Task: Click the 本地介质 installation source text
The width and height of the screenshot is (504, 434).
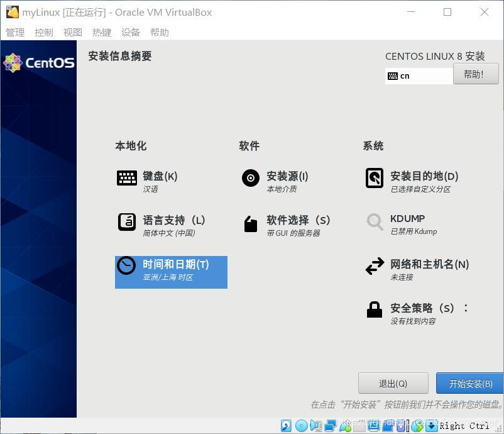Action: tap(282, 189)
